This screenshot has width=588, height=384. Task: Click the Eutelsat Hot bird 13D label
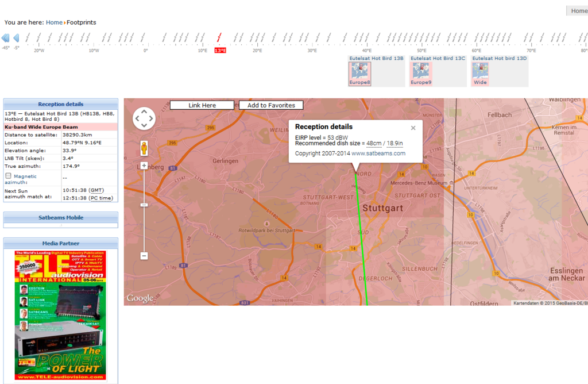point(500,58)
